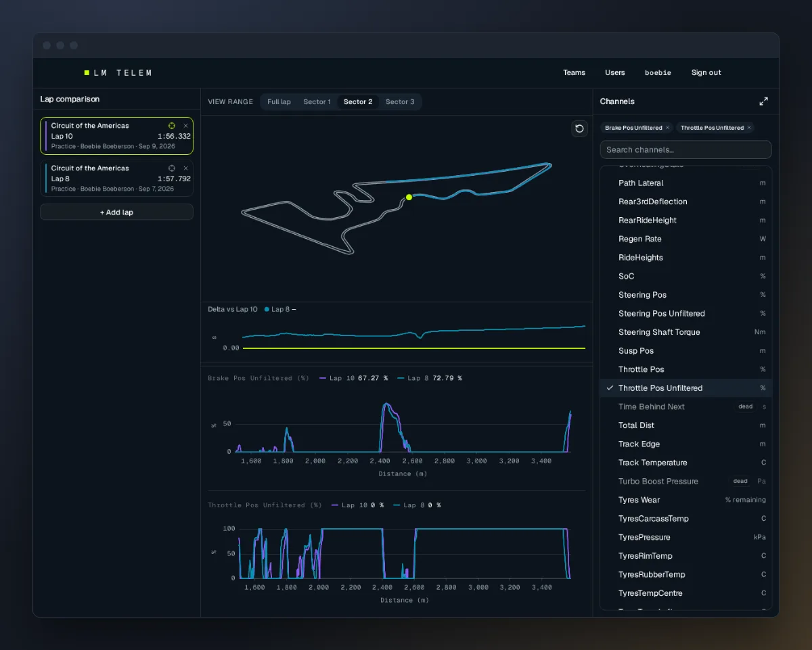Viewport: 812px width, 650px height.
Task: Click the Throttle Pos Unfiltered chip label
Action: click(712, 128)
